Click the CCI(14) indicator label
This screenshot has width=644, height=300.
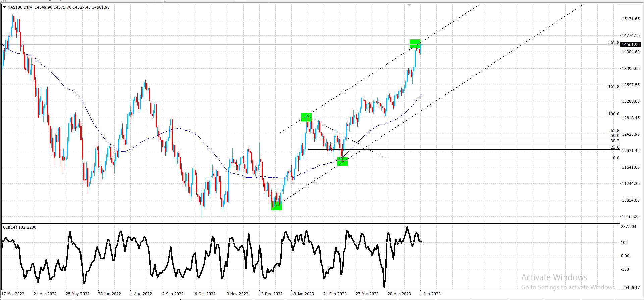[19, 227]
